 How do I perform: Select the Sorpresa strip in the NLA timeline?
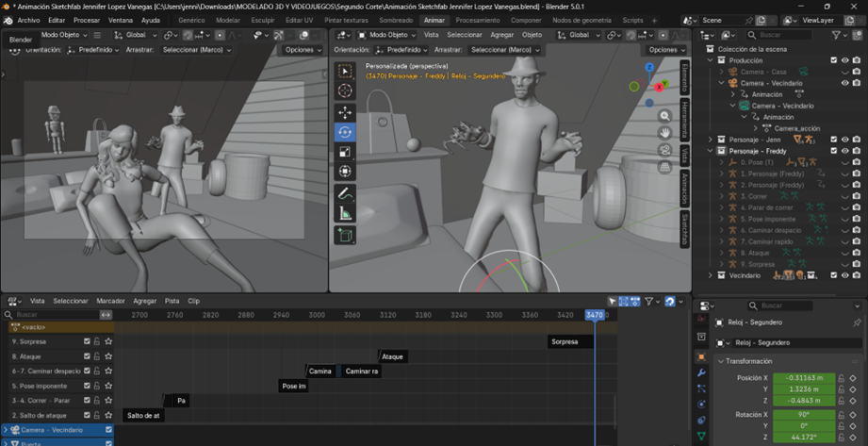(569, 342)
